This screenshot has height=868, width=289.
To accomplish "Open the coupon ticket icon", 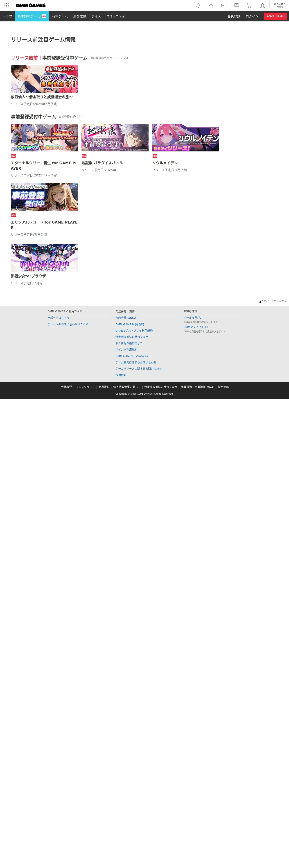I will click(x=224, y=5).
